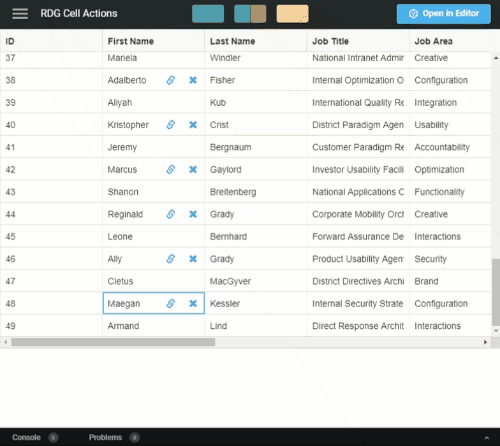Click the First Name column header
This screenshot has width=500, height=446.
[x=153, y=41]
